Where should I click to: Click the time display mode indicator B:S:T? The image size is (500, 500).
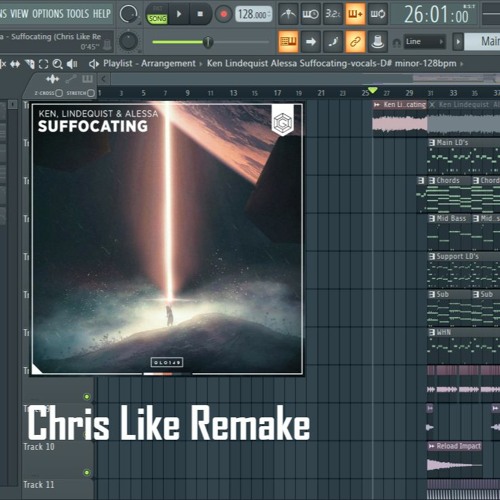tap(469, 6)
